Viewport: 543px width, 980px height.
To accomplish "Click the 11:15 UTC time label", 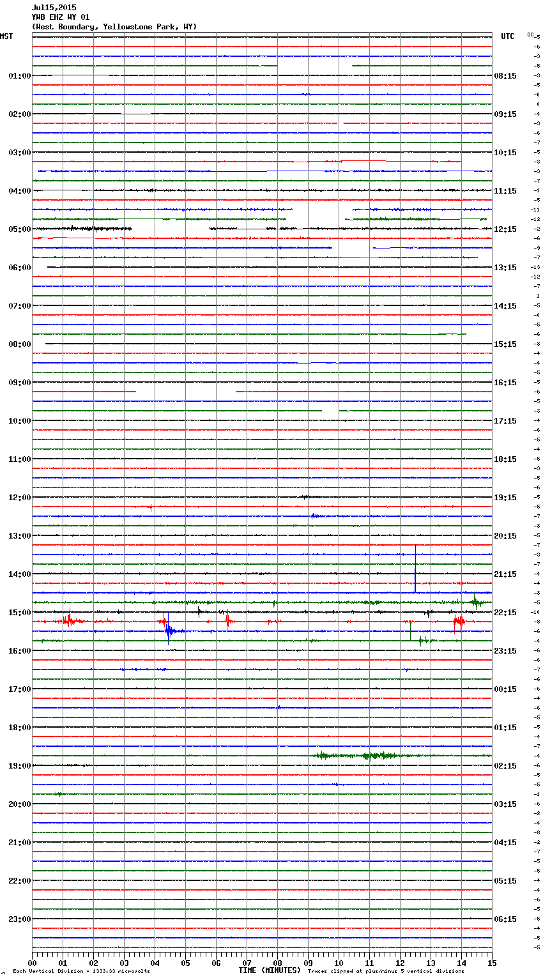I will pyautogui.click(x=505, y=191).
